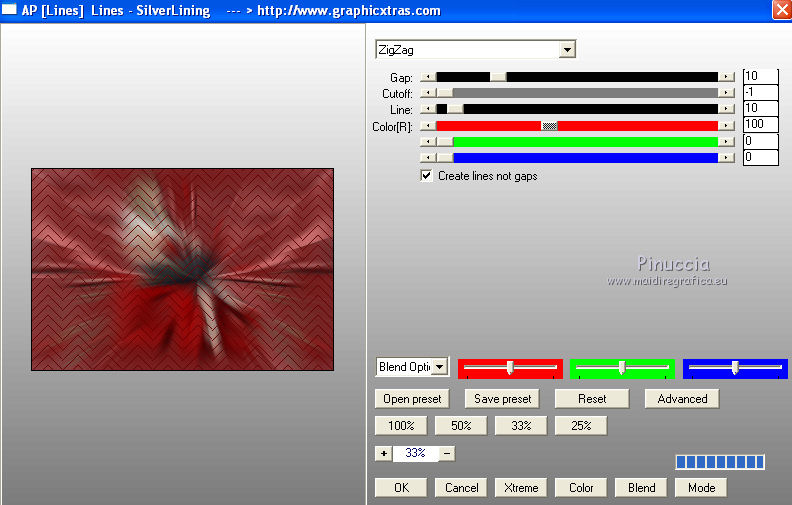The width and height of the screenshot is (792, 505).
Task: Click the Line slider right arrow
Action: click(726, 109)
